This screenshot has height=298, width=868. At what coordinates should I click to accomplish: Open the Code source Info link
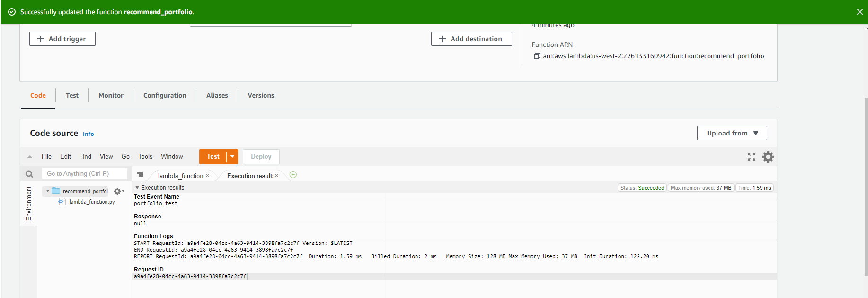[x=89, y=134]
